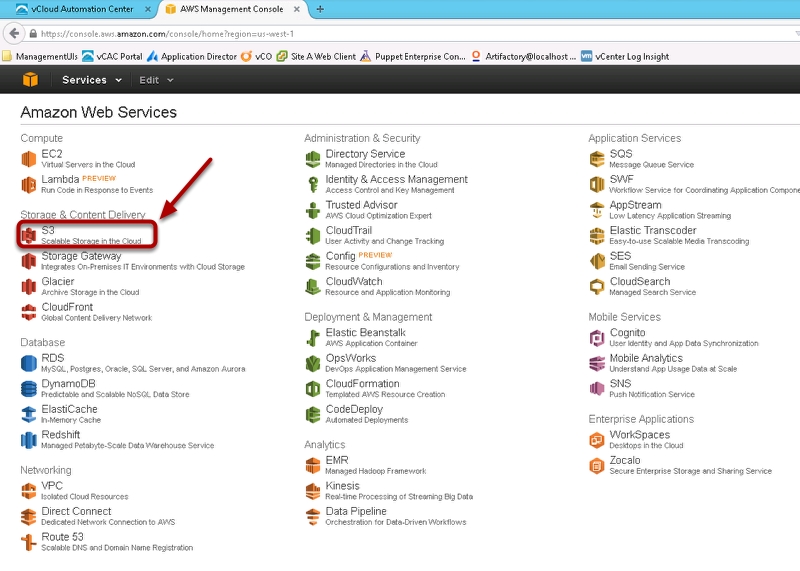The image size is (800, 571).
Task: Open the vCAC Portal bookmark
Action: (x=113, y=56)
